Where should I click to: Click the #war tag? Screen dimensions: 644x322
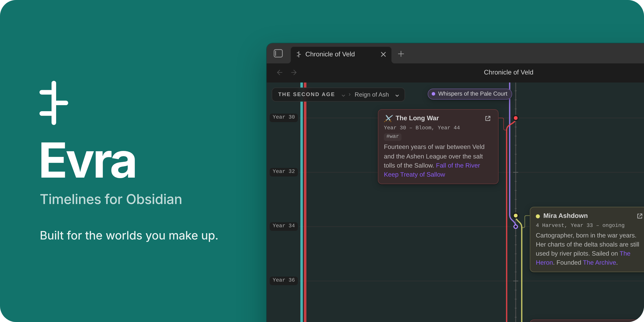click(393, 136)
